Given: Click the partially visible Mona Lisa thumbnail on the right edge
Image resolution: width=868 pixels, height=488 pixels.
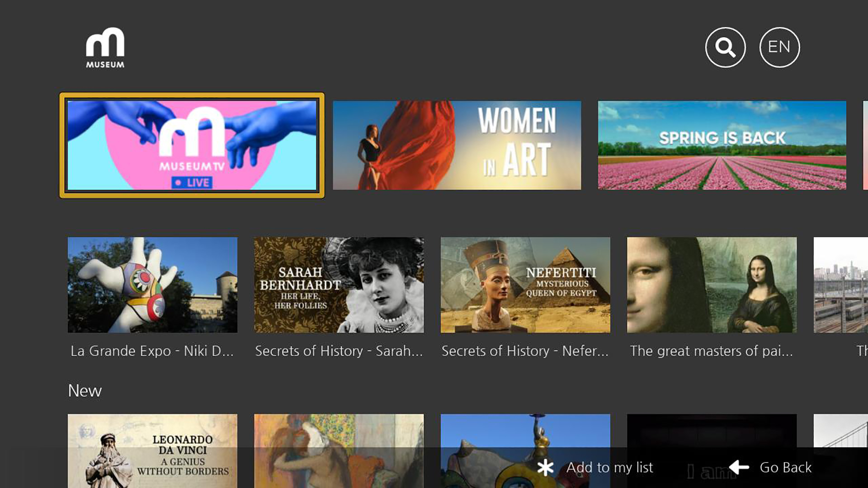Looking at the screenshot, I should [850, 285].
